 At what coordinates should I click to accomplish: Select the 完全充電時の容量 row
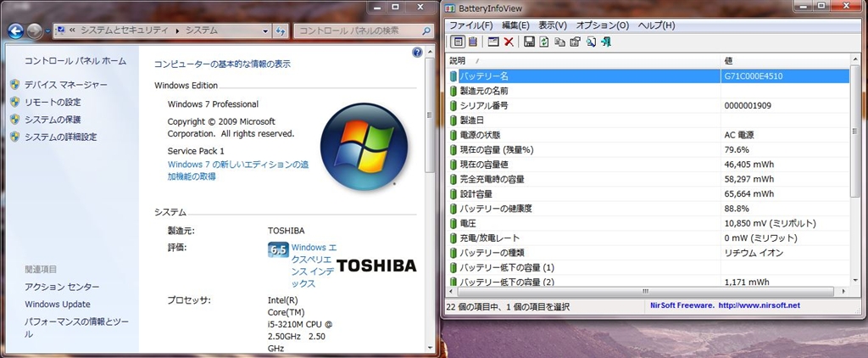[x=648, y=179]
